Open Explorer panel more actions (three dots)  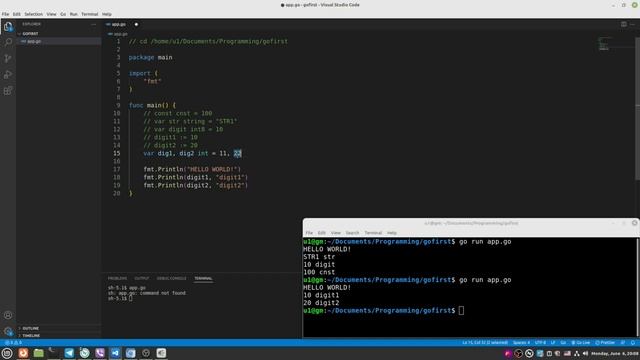[93, 24]
